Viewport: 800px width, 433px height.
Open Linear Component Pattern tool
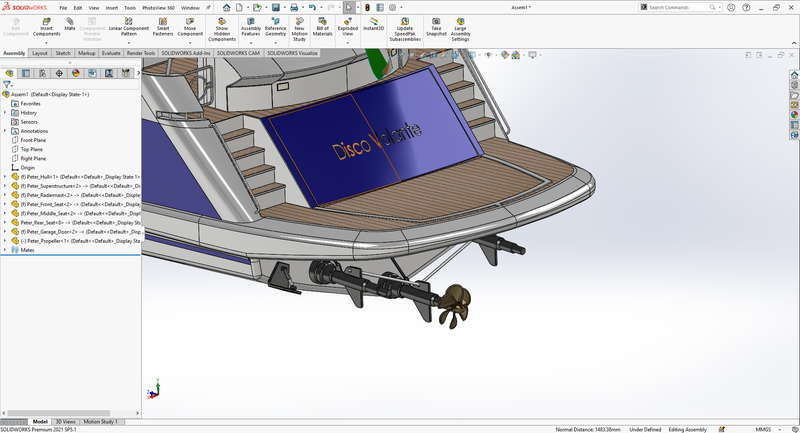[129, 27]
